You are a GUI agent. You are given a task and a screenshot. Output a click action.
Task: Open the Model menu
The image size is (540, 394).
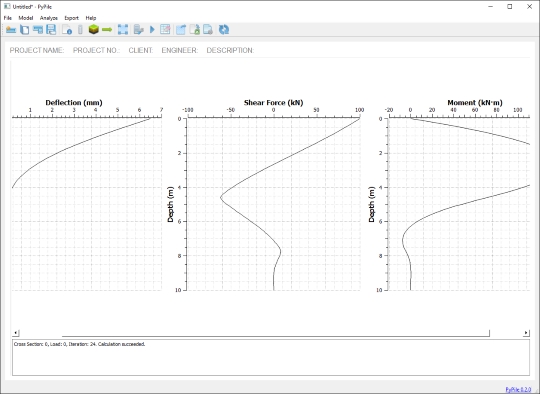(26, 18)
